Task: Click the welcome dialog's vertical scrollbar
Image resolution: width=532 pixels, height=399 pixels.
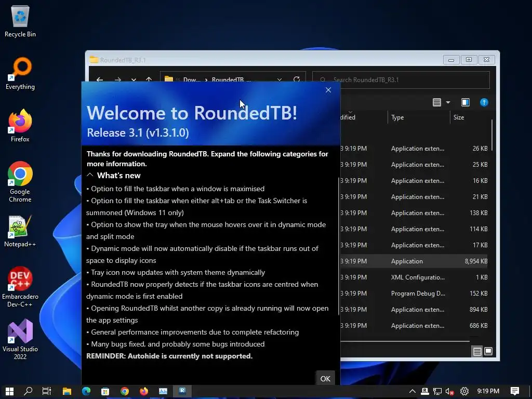Action: point(339,247)
